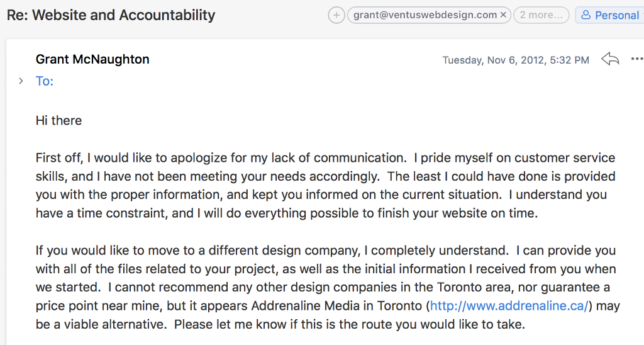Expand the "2 more…" chip

(541, 15)
